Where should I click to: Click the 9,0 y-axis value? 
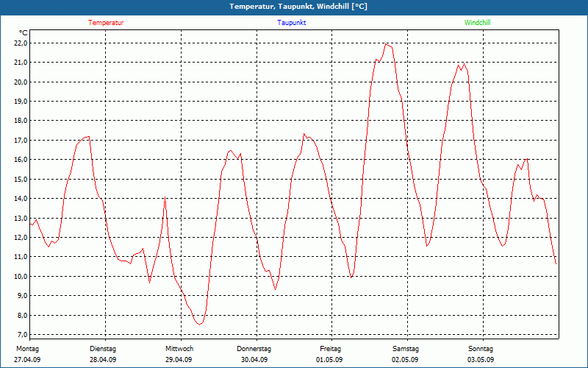tap(22, 296)
